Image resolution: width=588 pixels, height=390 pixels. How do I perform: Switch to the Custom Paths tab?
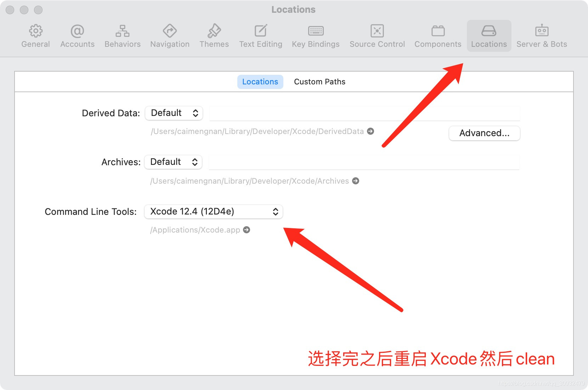coord(320,82)
